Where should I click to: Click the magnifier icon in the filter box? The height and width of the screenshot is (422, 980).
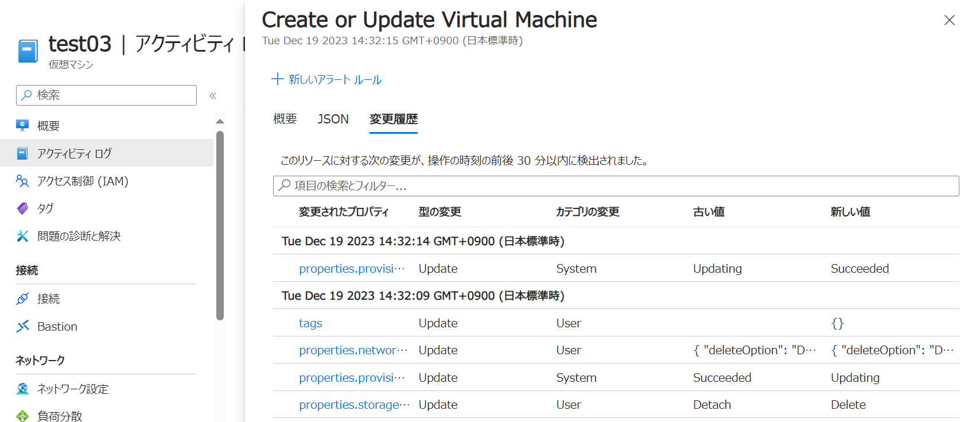coord(285,185)
